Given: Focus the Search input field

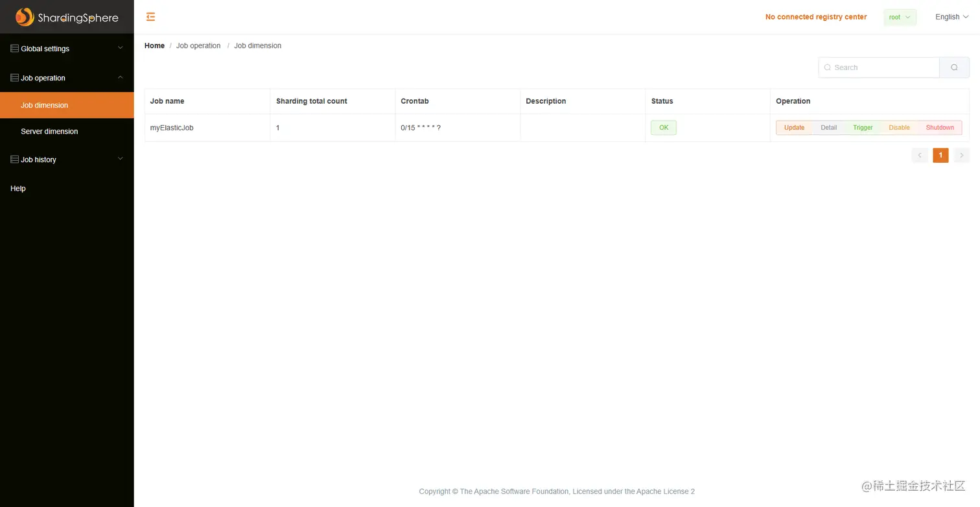Looking at the screenshot, I should click(879, 67).
